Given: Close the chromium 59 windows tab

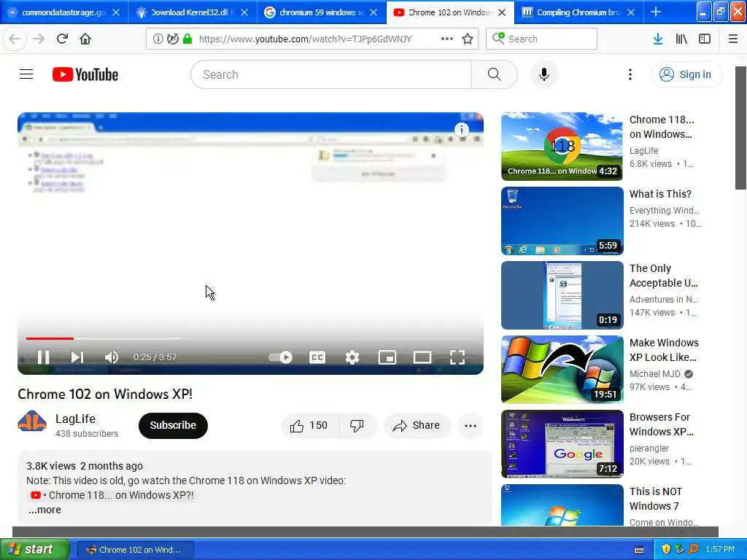Looking at the screenshot, I should (x=373, y=12).
